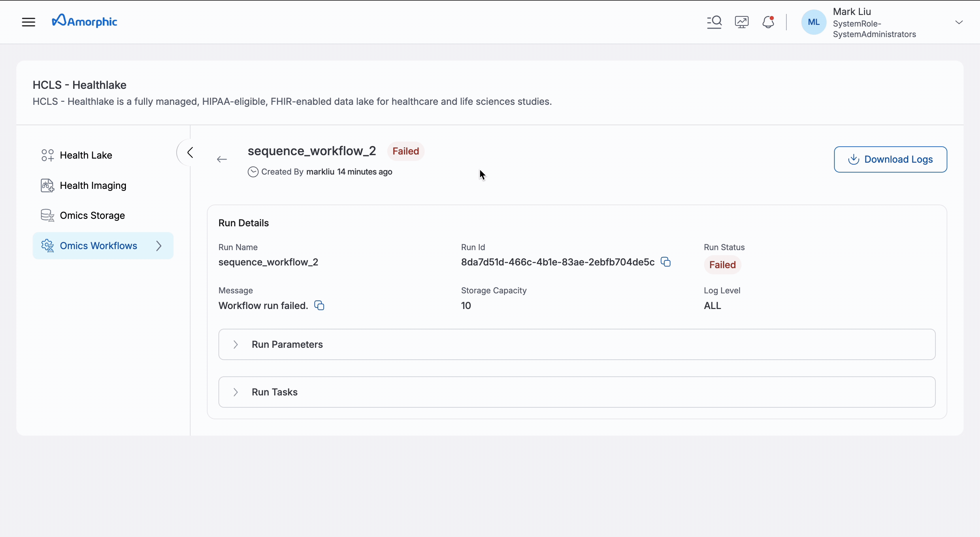Select Omics Workflows in the sidebar
The image size is (980, 537).
pos(99,245)
